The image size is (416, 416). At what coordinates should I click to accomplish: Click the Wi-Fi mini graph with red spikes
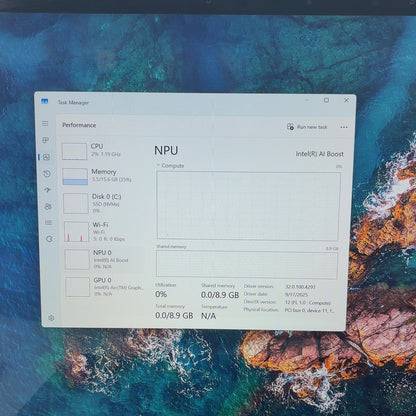click(x=76, y=232)
